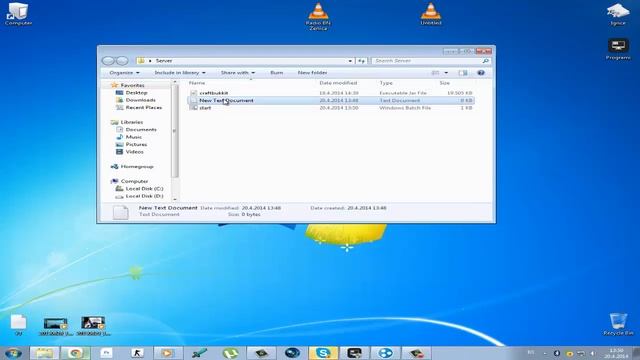Open Google Chrome from taskbar
Viewport: 640px width, 360px height.
coord(75,353)
